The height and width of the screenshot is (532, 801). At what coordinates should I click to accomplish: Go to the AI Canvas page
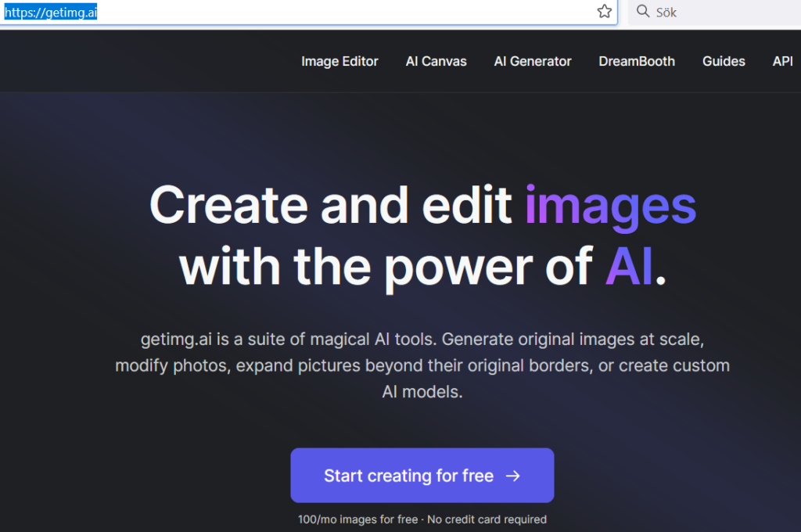click(436, 61)
